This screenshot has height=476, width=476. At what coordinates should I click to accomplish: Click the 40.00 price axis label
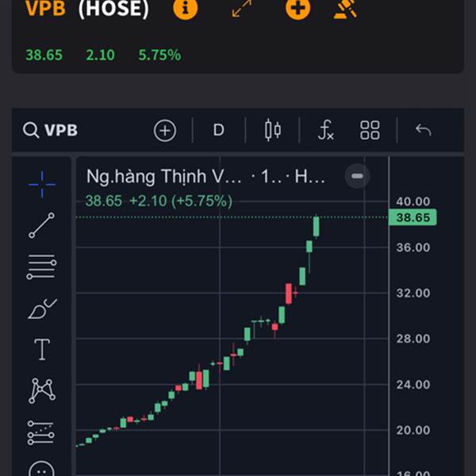click(x=413, y=202)
